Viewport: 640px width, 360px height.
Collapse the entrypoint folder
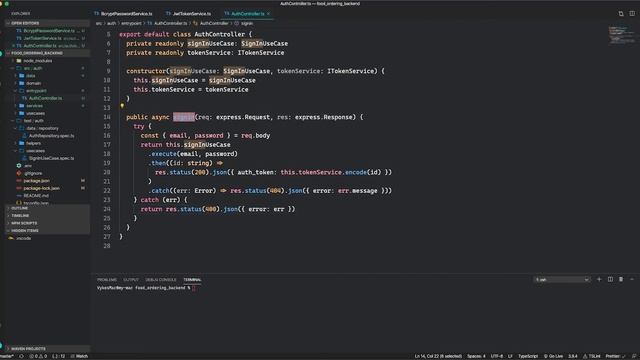click(36, 91)
